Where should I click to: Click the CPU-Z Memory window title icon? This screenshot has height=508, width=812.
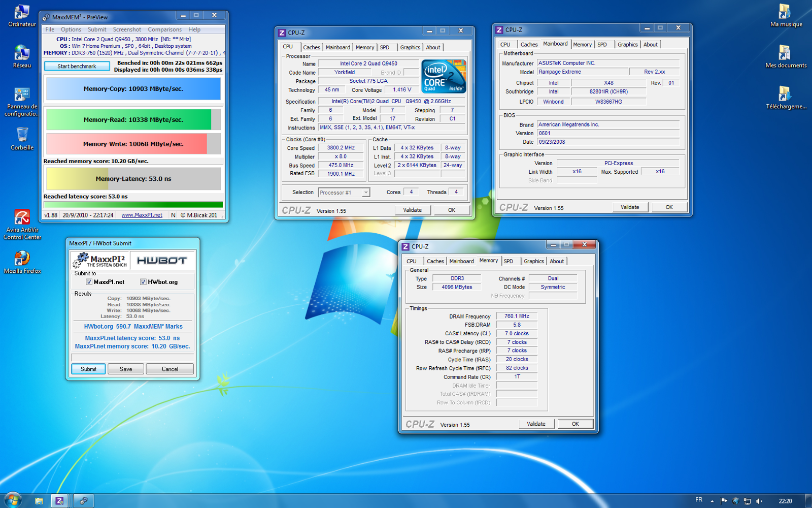point(405,246)
